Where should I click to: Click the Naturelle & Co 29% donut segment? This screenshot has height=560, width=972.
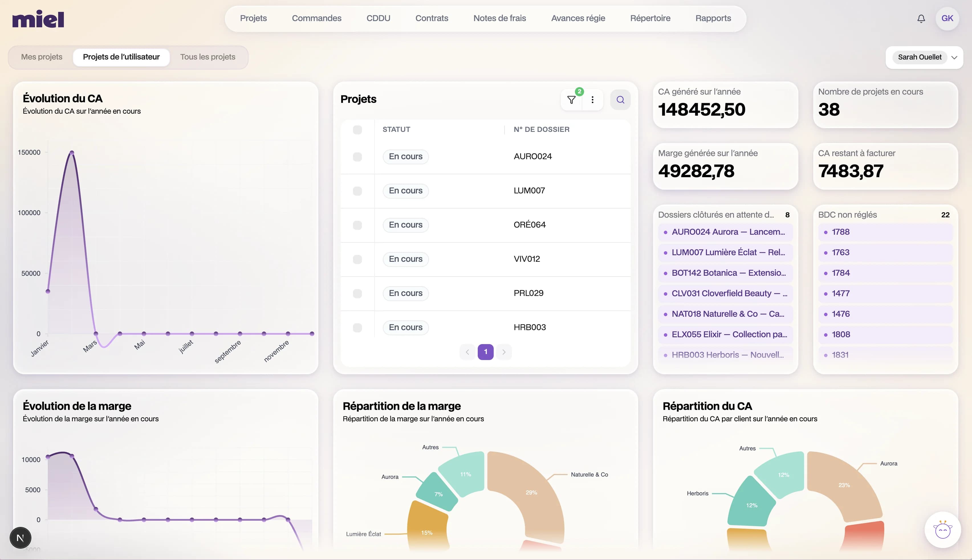[531, 493]
